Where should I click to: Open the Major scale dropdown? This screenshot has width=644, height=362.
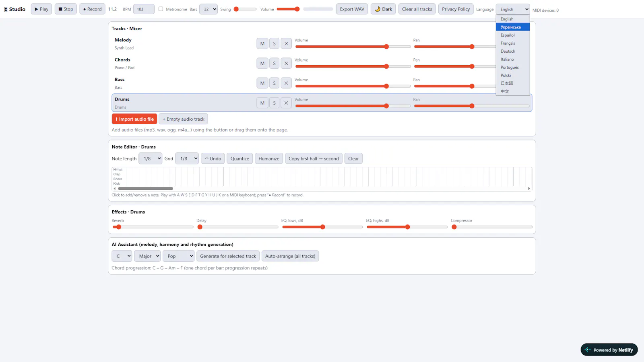(x=147, y=256)
